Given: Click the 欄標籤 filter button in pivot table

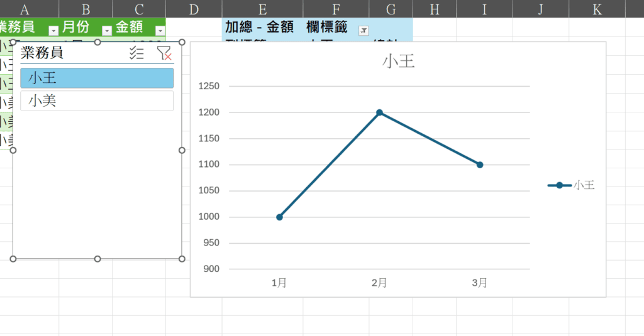Looking at the screenshot, I should click(x=363, y=30).
